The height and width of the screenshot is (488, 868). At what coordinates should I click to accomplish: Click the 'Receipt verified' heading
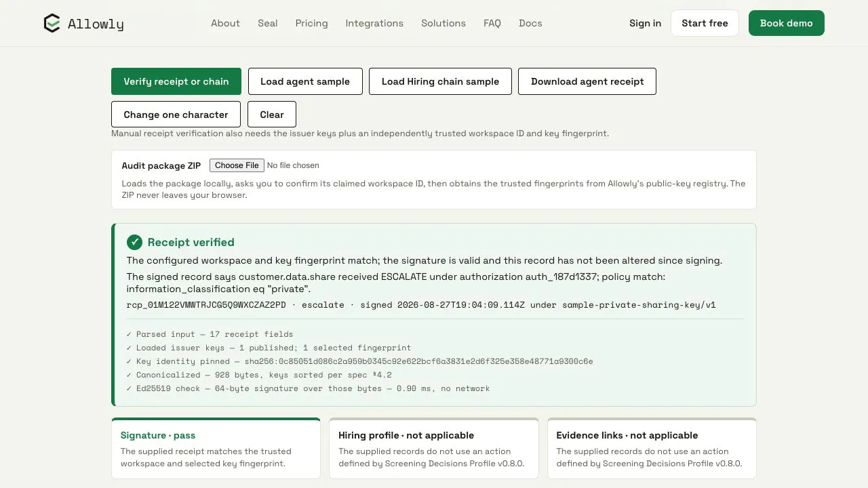191,243
